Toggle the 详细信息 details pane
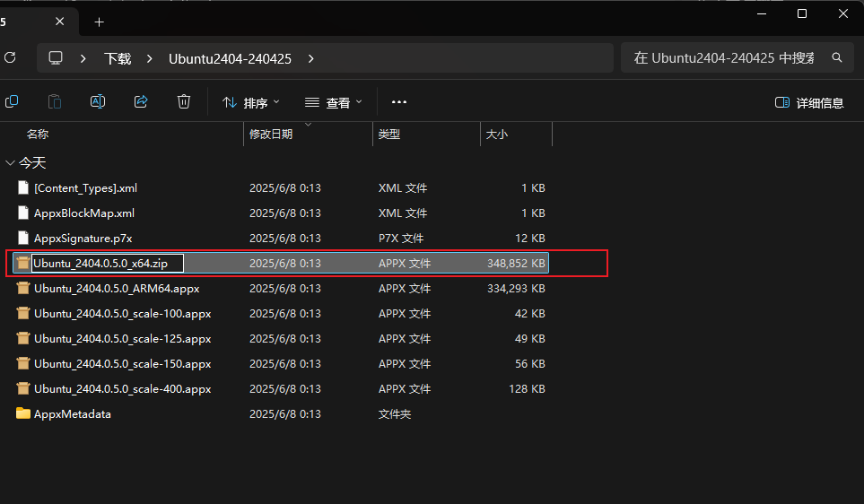Image resolution: width=864 pixels, height=504 pixels. (809, 102)
